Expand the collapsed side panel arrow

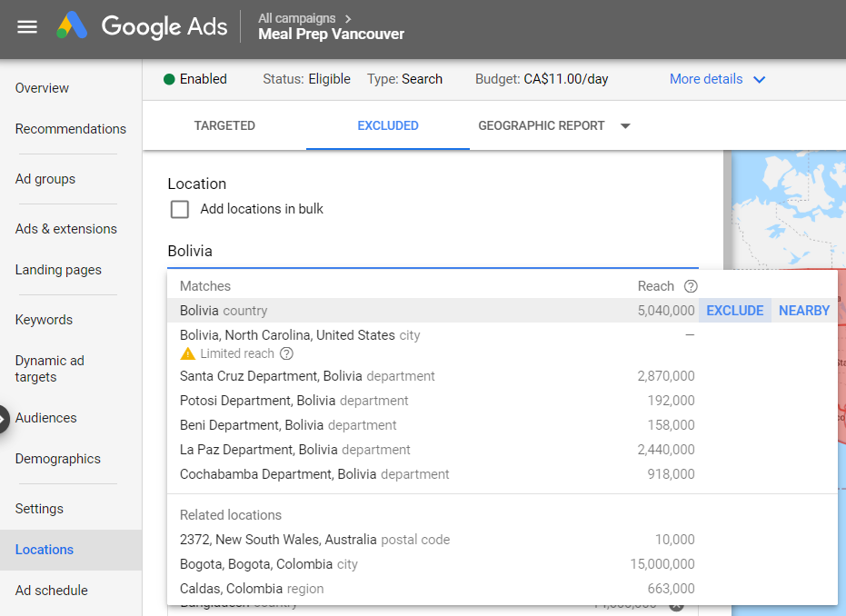coord(5,419)
